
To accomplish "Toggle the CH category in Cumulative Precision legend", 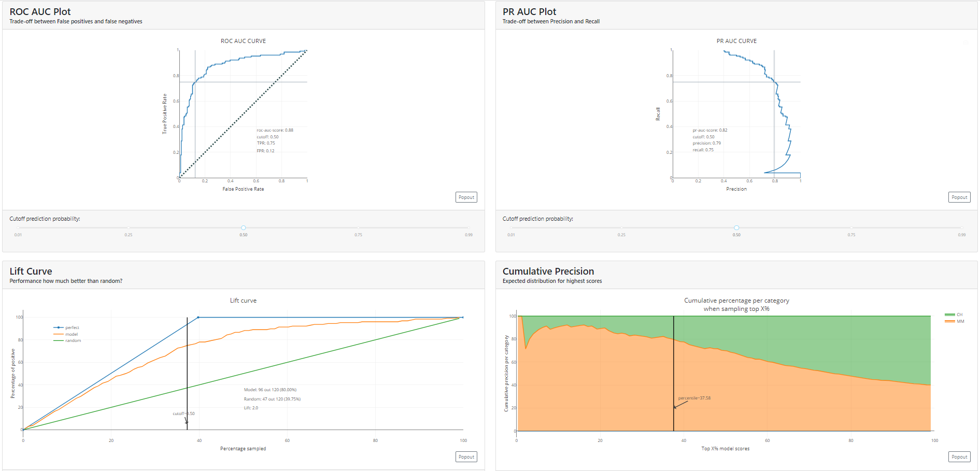I will 954,315.
